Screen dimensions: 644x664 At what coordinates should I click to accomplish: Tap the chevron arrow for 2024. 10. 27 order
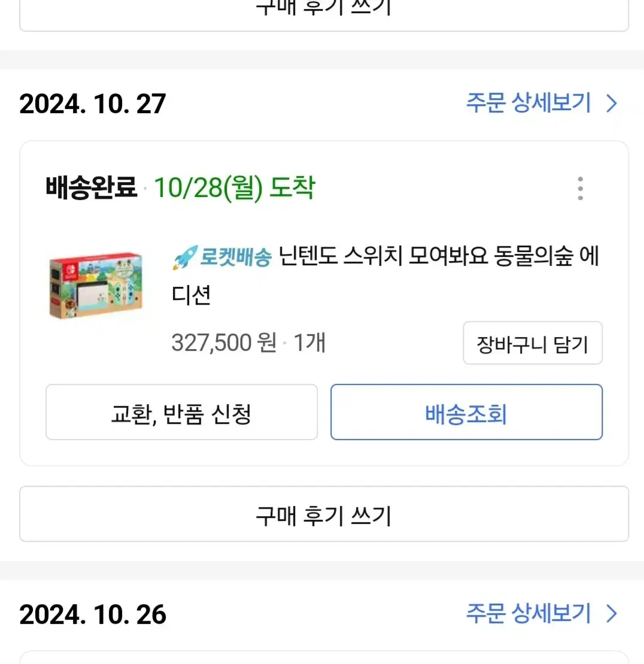[x=612, y=104]
